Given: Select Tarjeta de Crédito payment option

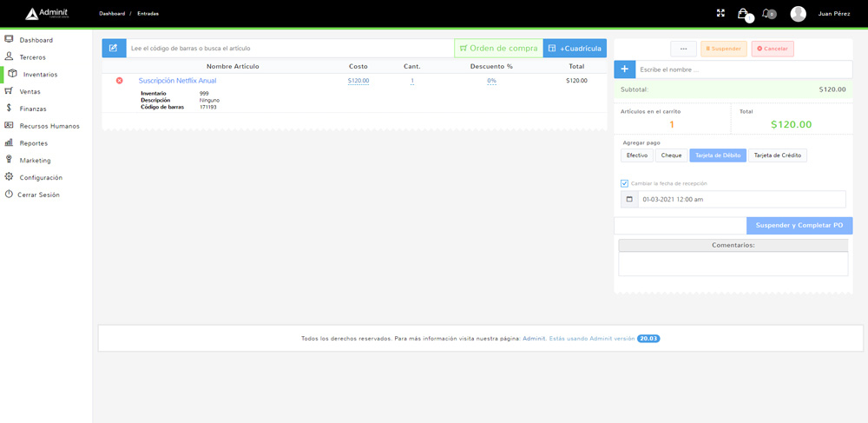Looking at the screenshot, I should coord(778,155).
